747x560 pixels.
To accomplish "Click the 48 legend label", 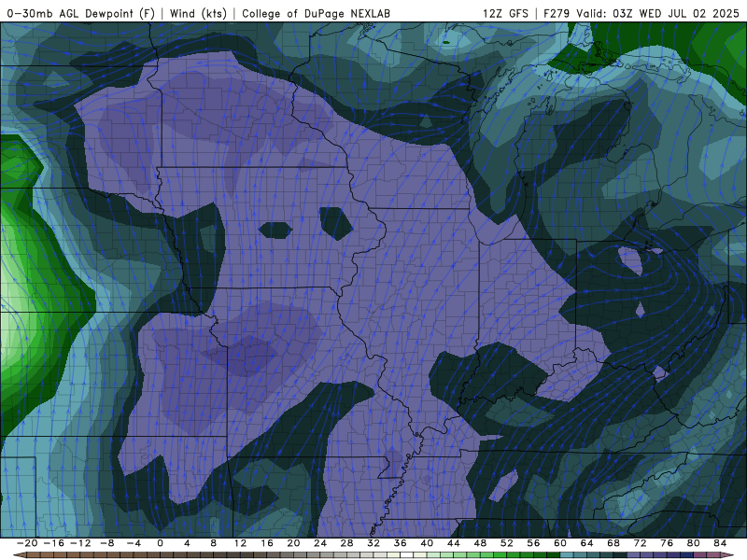I will tap(480, 543).
